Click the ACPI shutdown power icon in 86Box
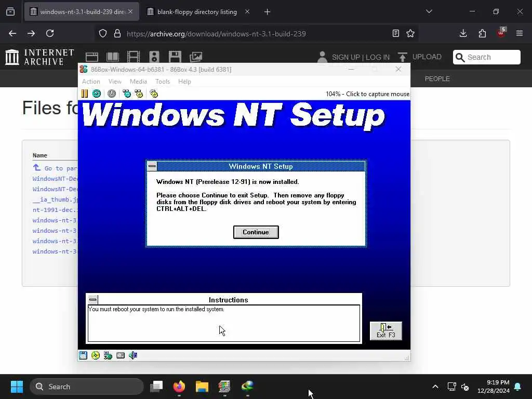The width and height of the screenshot is (532, 399). pos(112,94)
